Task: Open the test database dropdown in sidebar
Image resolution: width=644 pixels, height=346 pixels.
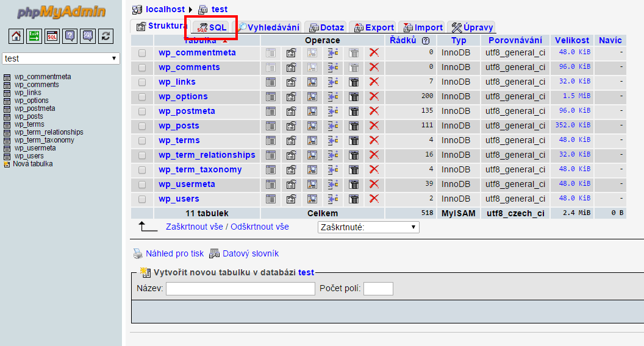Action: 61,58
